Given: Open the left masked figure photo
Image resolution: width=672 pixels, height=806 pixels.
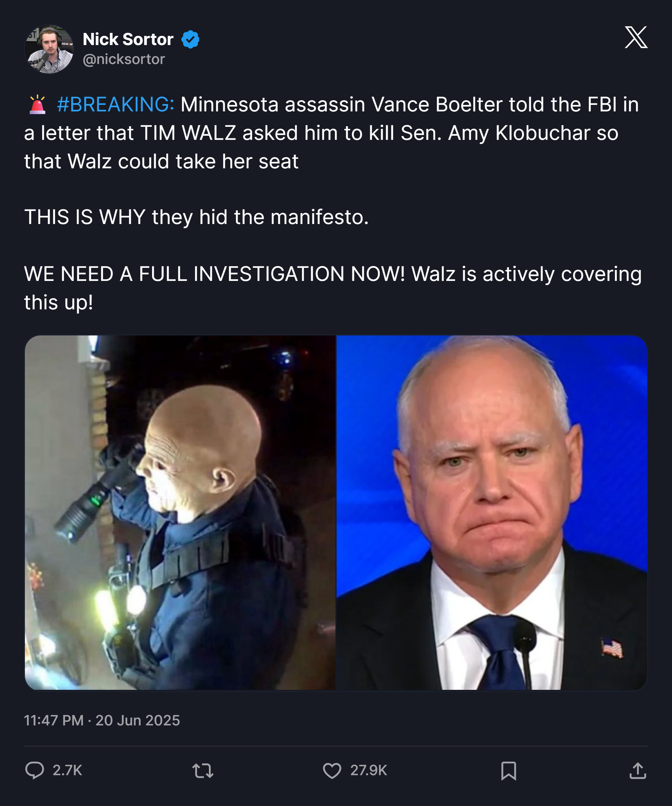Looking at the screenshot, I should pyautogui.click(x=180, y=512).
